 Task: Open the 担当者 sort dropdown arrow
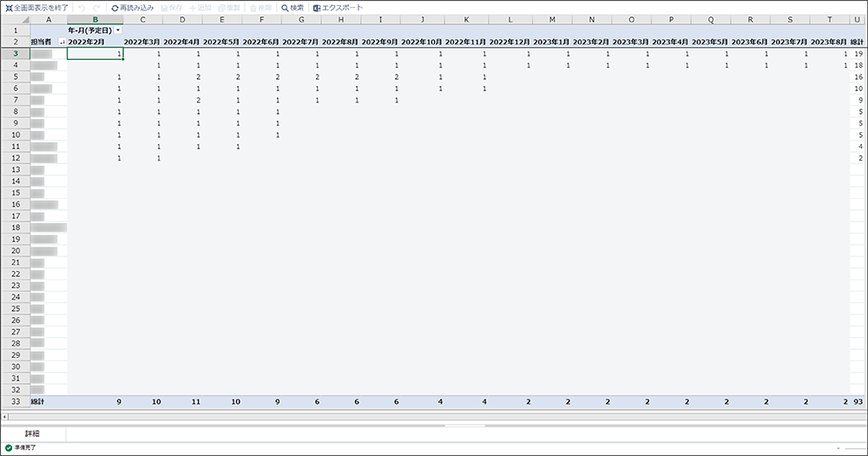tap(62, 42)
